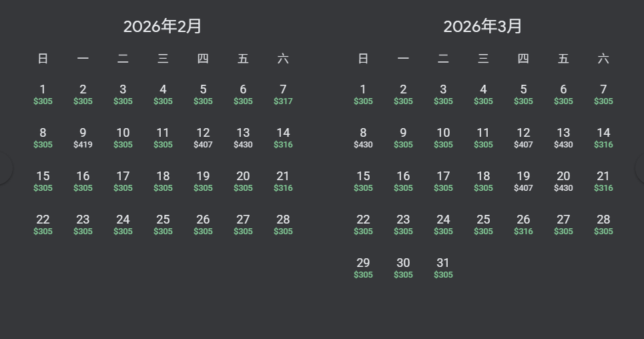Screen dimensions: 644x339
Task: Pick February 9 with $419 fare
Action: (x=83, y=137)
